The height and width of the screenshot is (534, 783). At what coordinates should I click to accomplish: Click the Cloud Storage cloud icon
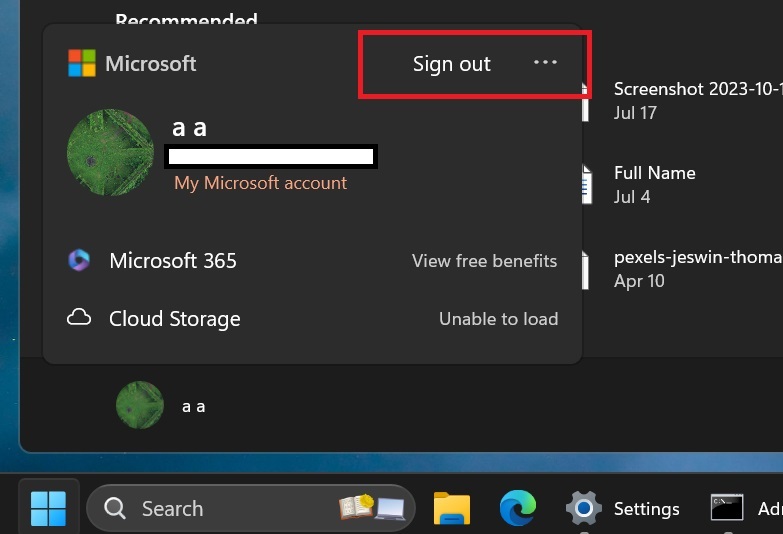pos(79,318)
